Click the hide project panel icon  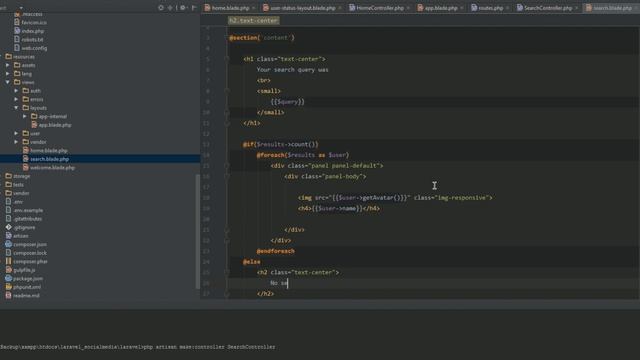tap(194, 7)
